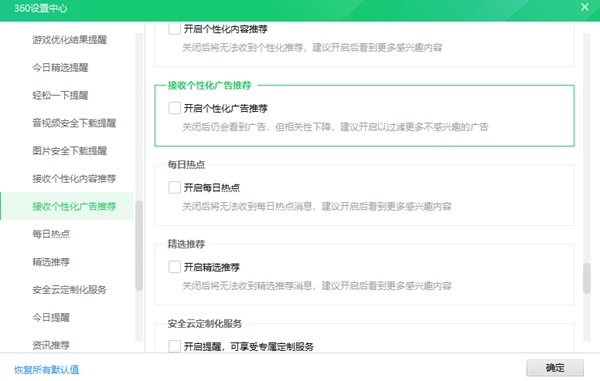Screen dimensions: 600x381
Task: Go to 轻松一下提醒 section
Action: (60, 95)
